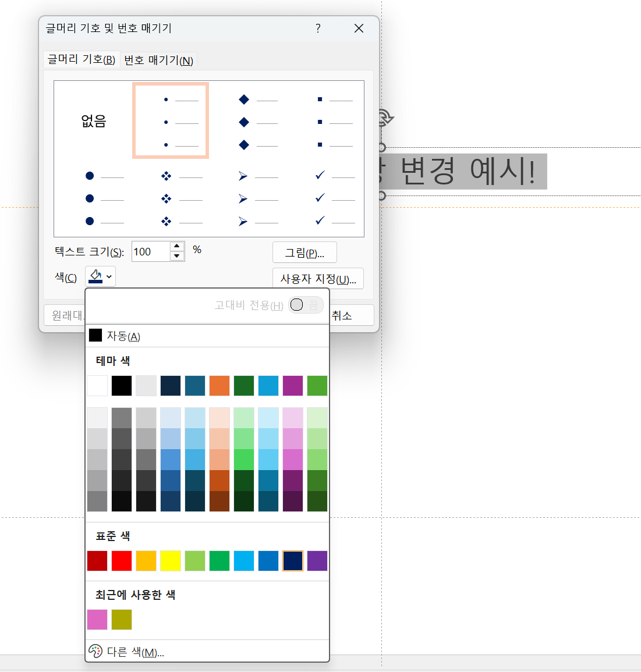Image resolution: width=641 pixels, height=672 pixels.
Task: Choose standard yellow color swatch
Action: point(171,561)
